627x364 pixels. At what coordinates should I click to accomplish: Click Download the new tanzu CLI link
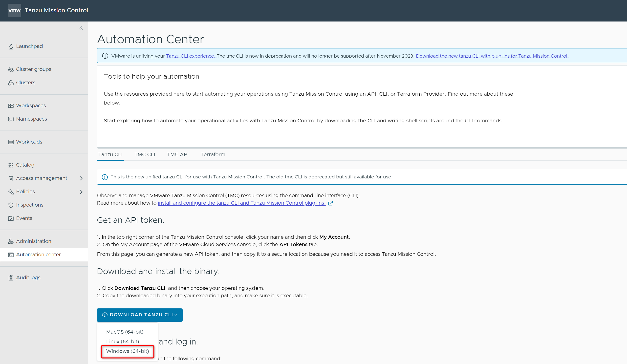492,56
